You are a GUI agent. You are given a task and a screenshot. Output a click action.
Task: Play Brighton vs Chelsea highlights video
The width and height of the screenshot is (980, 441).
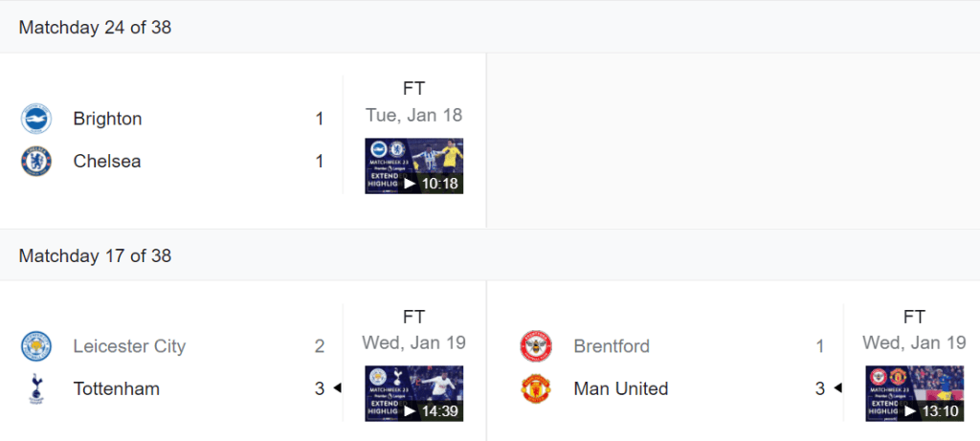click(413, 166)
